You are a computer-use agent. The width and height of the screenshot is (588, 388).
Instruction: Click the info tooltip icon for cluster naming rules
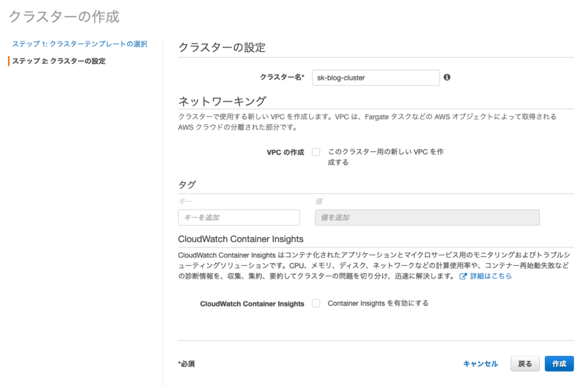click(x=447, y=77)
